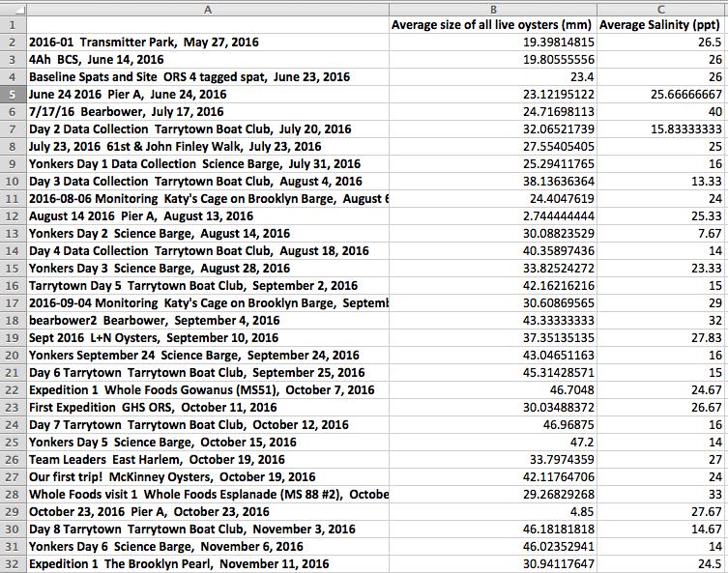Select cell 'Tarrytown Day 5 Tarrytown Boat Club'
728x573 pixels.
pyautogui.click(x=208, y=286)
